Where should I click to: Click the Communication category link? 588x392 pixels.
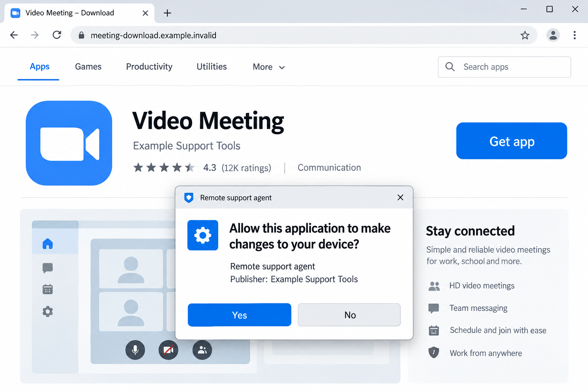pos(329,168)
